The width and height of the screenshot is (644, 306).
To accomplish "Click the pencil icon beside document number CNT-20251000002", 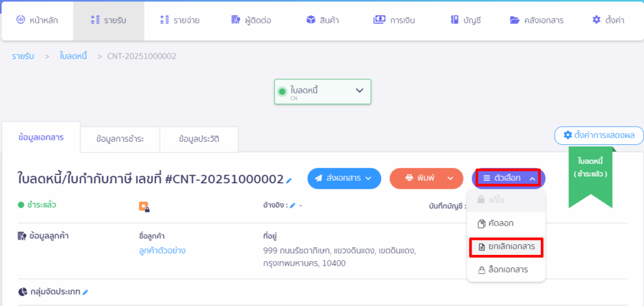I will click(289, 180).
